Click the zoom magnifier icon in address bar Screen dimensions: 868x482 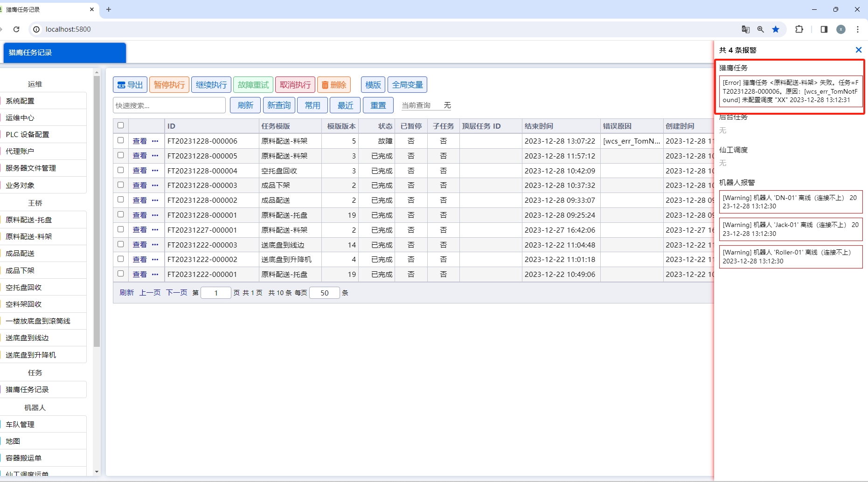point(761,29)
